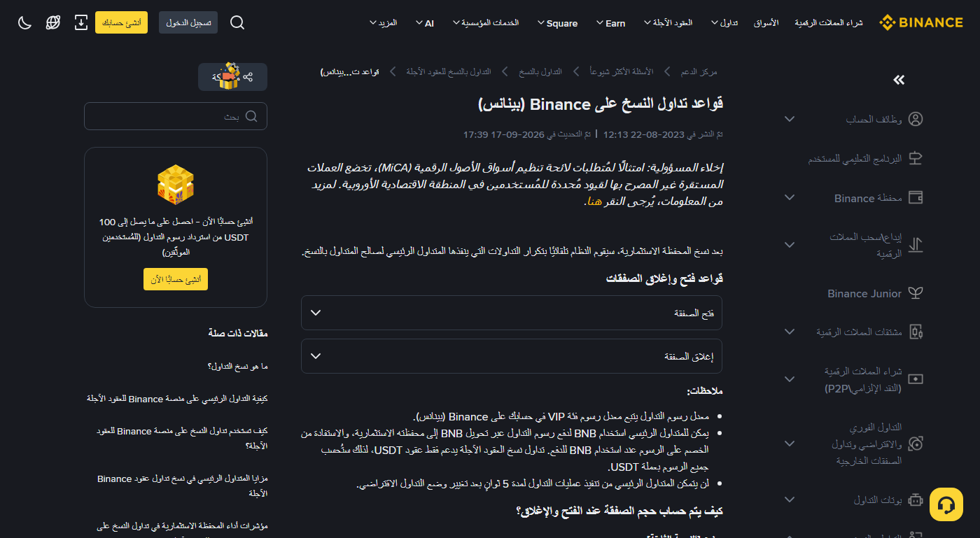Open the المزيد menu
The height and width of the screenshot is (538, 980).
pyautogui.click(x=384, y=23)
